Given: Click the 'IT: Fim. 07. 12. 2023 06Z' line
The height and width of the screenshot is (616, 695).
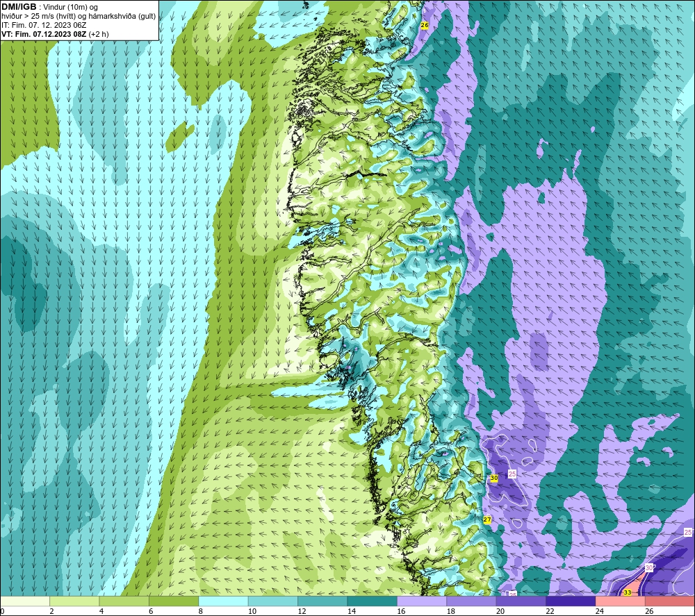Looking at the screenshot, I should [x=44, y=25].
